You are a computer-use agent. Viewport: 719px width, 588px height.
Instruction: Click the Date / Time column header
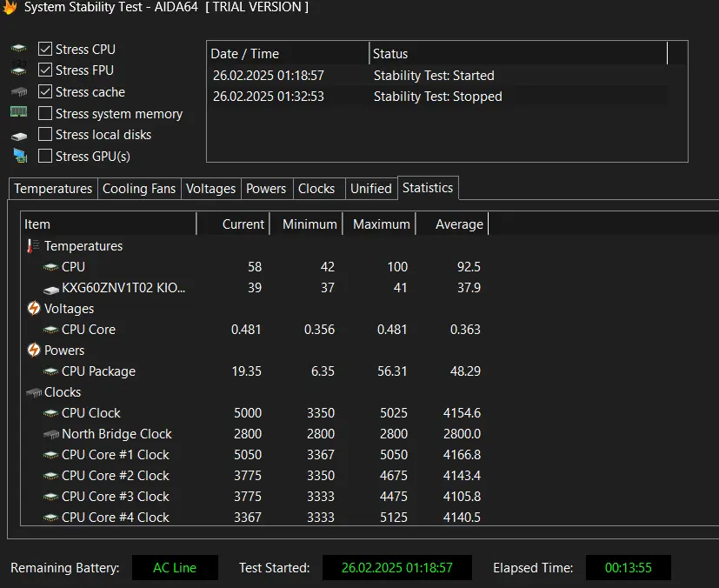(288, 54)
